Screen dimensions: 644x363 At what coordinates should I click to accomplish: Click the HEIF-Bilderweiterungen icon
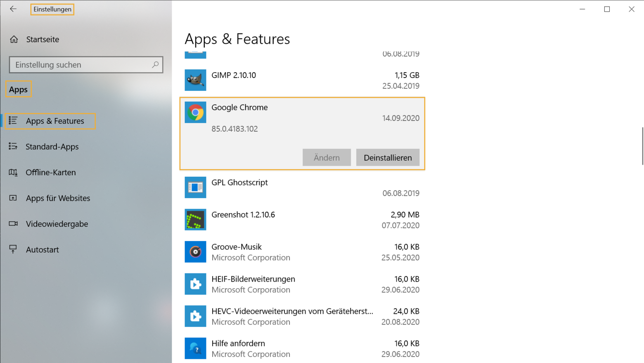[x=195, y=284]
